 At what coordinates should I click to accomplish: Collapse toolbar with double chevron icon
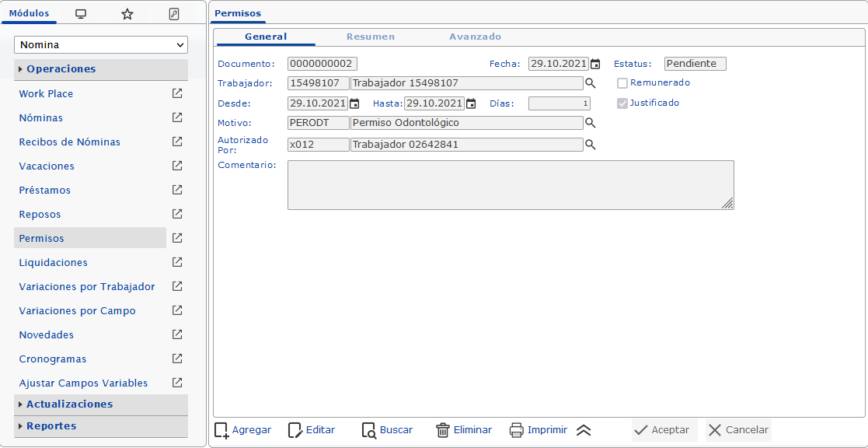tap(584, 430)
